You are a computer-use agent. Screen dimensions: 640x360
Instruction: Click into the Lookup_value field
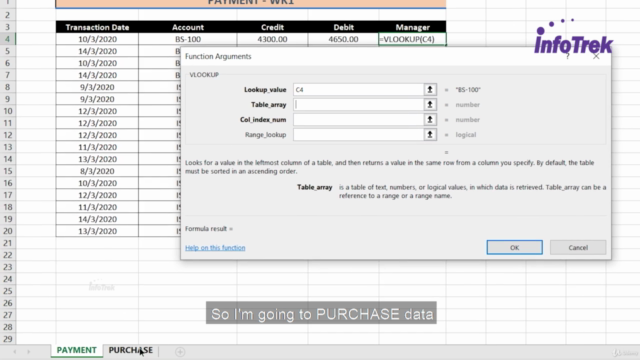coord(358,89)
